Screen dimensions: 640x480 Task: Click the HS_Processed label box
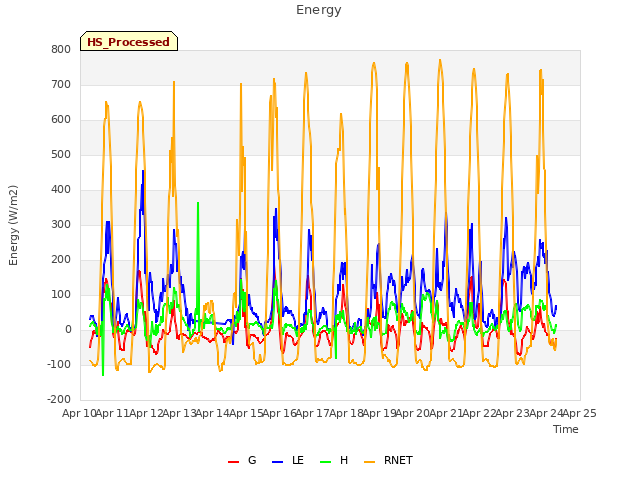(129, 41)
